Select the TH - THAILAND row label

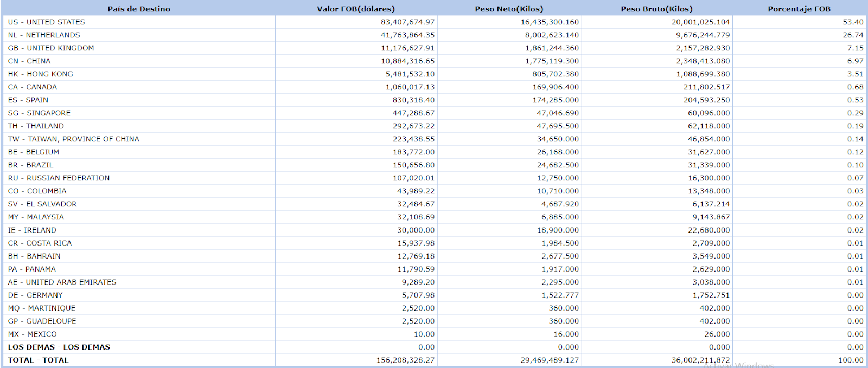coord(36,126)
